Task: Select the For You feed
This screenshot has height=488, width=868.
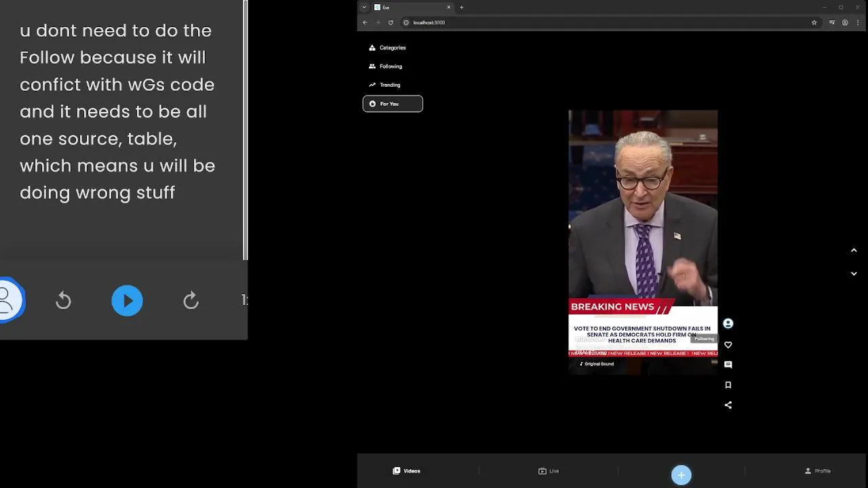Action: (x=393, y=104)
